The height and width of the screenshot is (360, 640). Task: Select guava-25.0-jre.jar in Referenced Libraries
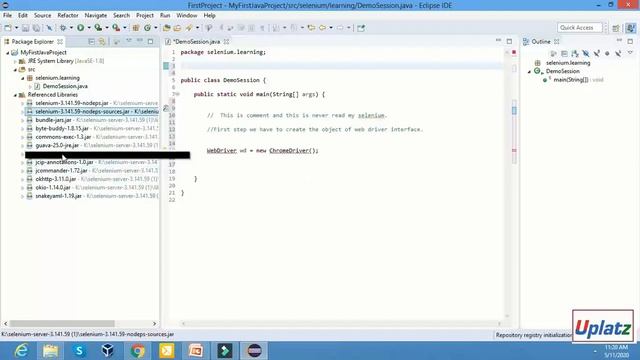point(57,145)
